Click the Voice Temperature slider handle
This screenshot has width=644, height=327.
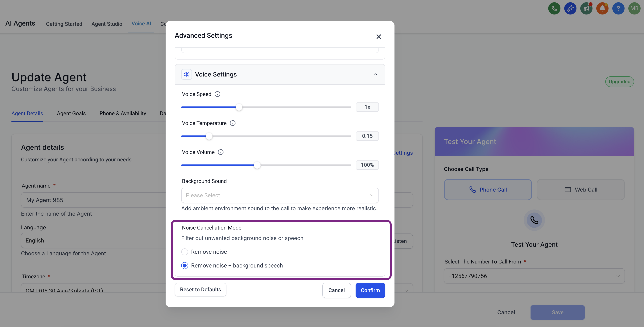[209, 136]
